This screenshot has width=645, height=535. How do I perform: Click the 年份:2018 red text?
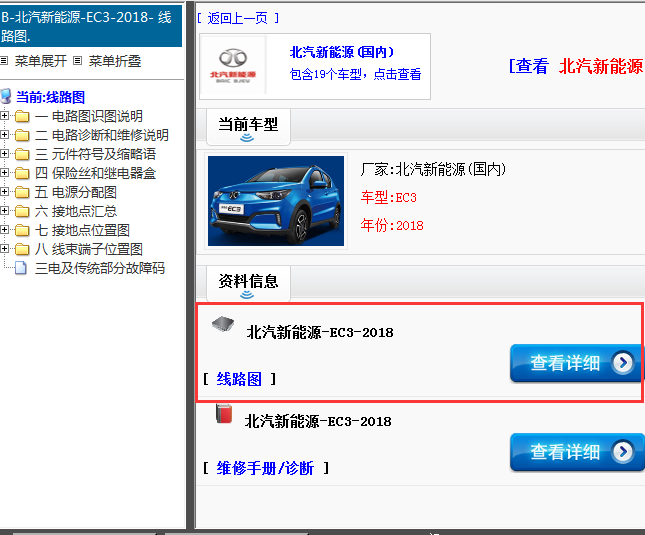point(392,225)
